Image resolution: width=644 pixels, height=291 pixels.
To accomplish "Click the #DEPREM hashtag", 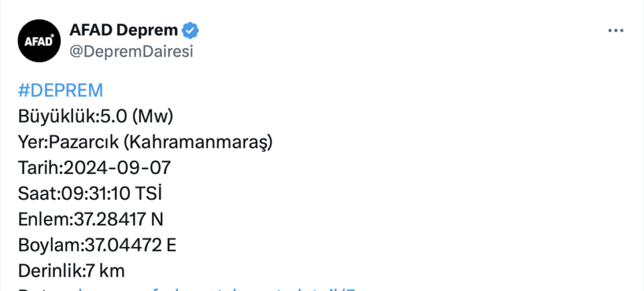I will [60, 91].
